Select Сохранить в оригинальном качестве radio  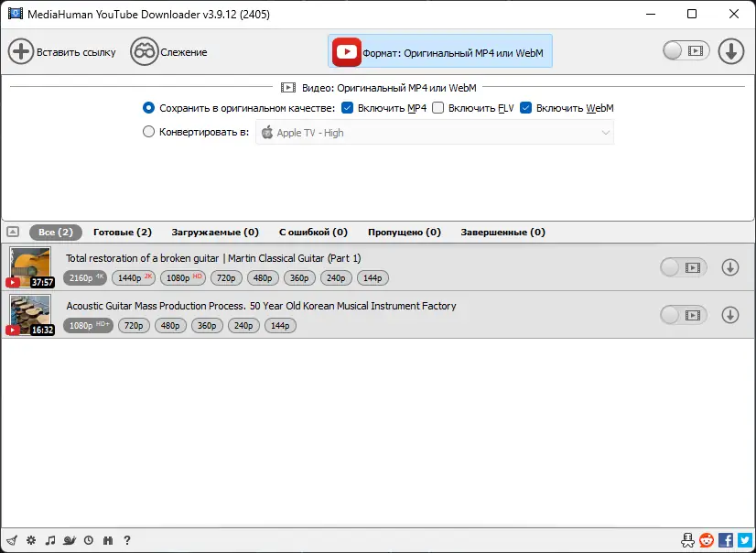(x=148, y=108)
